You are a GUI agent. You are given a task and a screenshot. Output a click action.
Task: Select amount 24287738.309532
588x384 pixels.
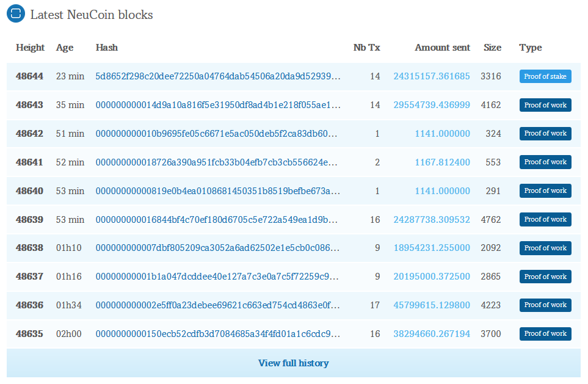coord(432,219)
